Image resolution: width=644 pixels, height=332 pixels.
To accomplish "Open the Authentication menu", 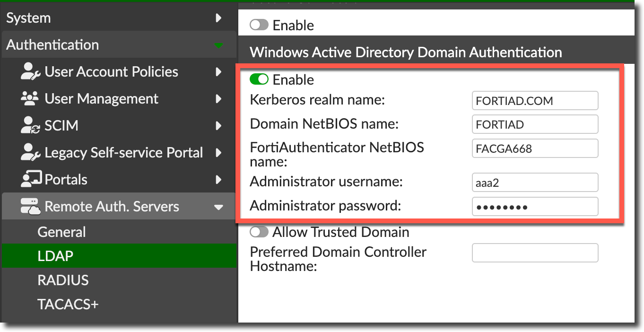I will coord(118,45).
